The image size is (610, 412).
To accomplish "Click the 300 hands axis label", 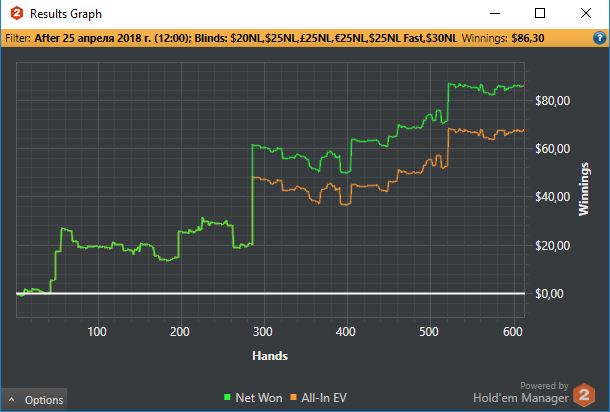I will [263, 332].
